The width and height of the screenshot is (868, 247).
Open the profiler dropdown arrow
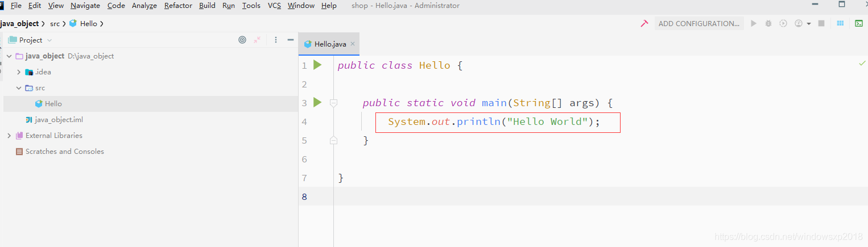(809, 24)
